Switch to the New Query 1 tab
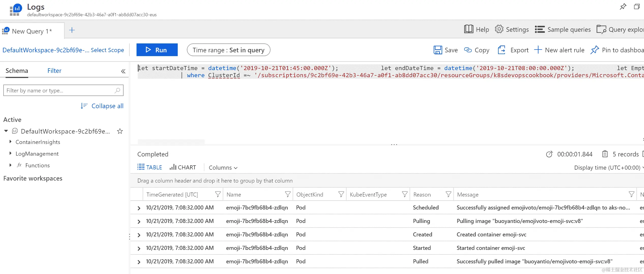644x274 pixels. 32,31
